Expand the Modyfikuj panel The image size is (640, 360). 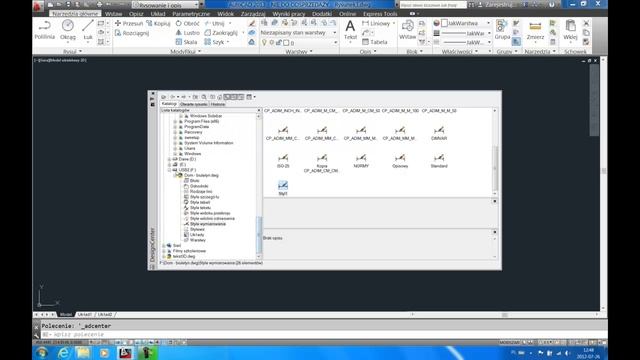click(186, 51)
